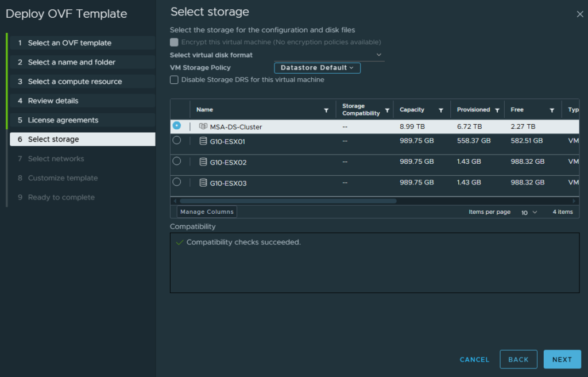Open the VM Storage Policy Datastore Default dropdown
Image resolution: width=588 pixels, height=377 pixels.
coord(317,68)
